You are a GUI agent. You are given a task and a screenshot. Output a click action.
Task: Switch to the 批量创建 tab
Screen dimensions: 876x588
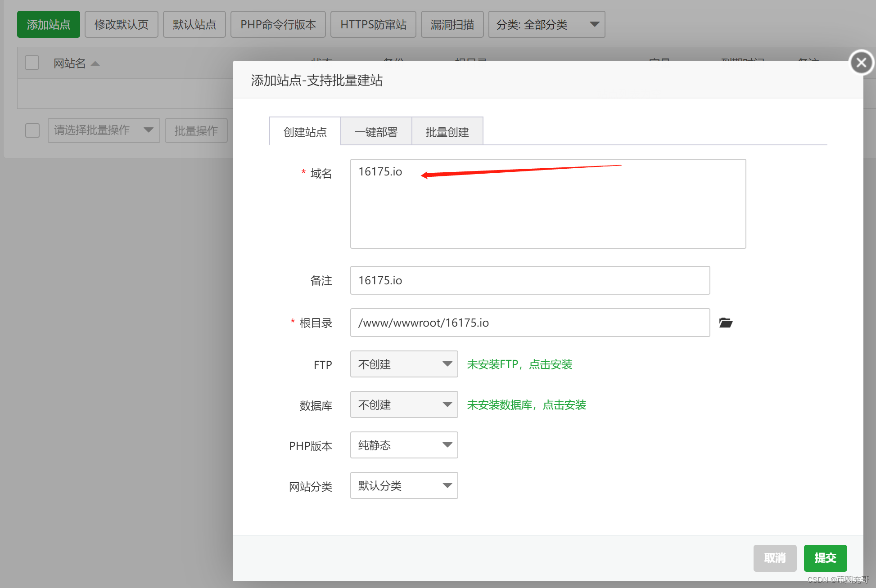coord(447,132)
